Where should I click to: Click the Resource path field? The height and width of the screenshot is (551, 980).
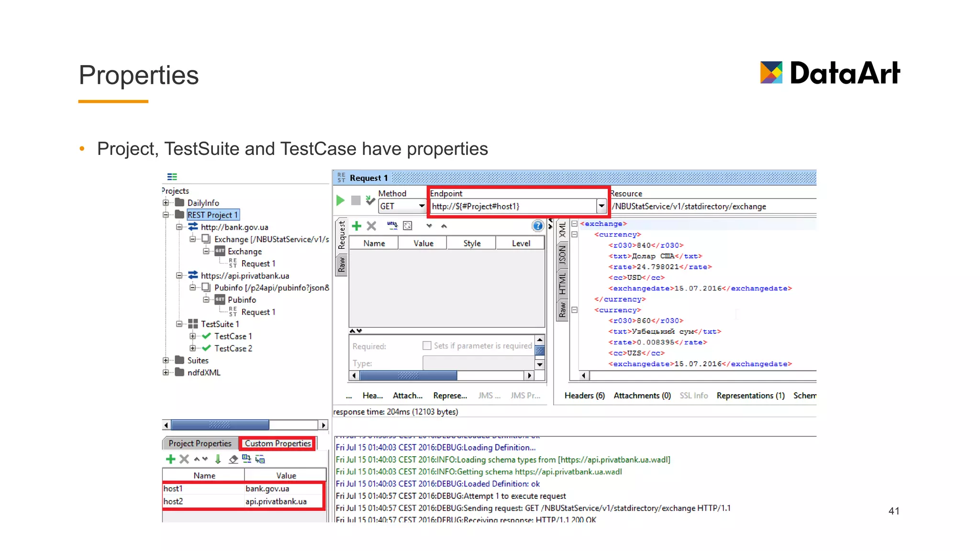point(714,206)
